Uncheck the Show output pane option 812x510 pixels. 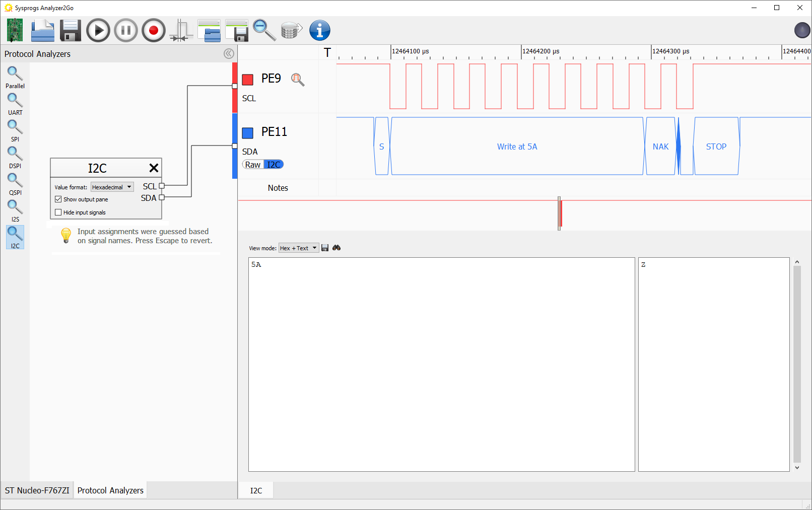58,199
